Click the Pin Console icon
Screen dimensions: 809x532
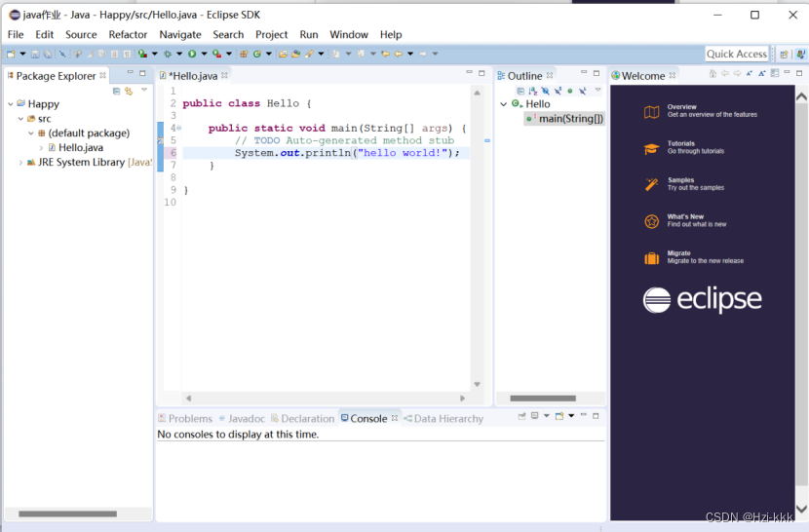pos(521,416)
